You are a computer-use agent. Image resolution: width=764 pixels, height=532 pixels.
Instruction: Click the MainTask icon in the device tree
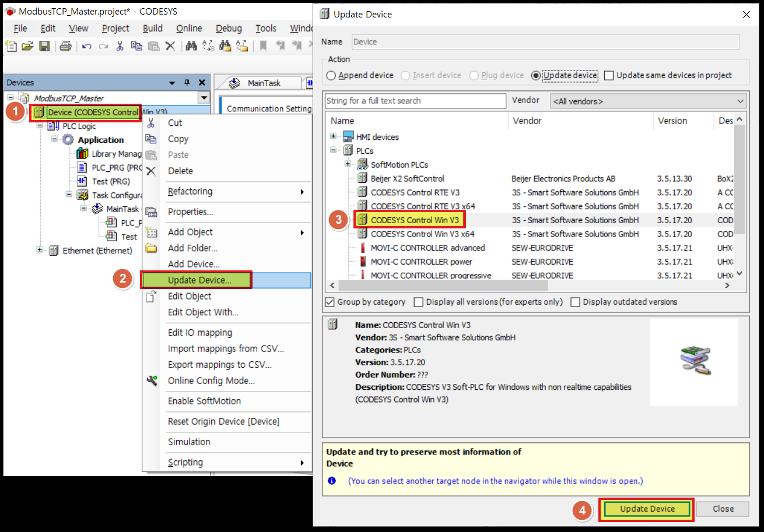click(x=97, y=209)
